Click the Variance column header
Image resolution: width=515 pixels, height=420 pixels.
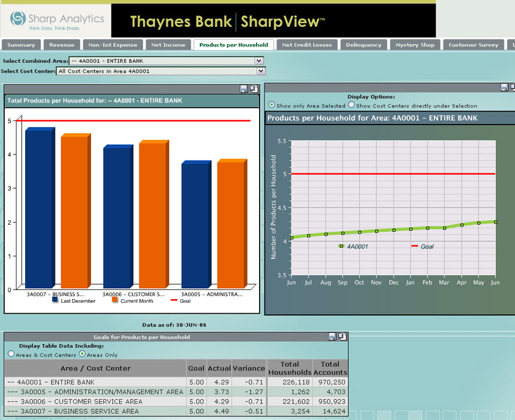click(249, 368)
